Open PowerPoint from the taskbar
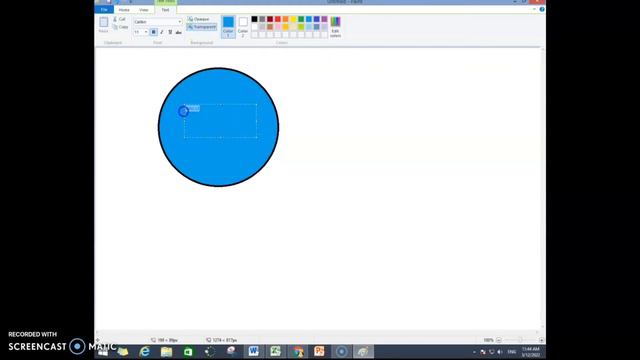This screenshot has width=640, height=360. (x=320, y=351)
